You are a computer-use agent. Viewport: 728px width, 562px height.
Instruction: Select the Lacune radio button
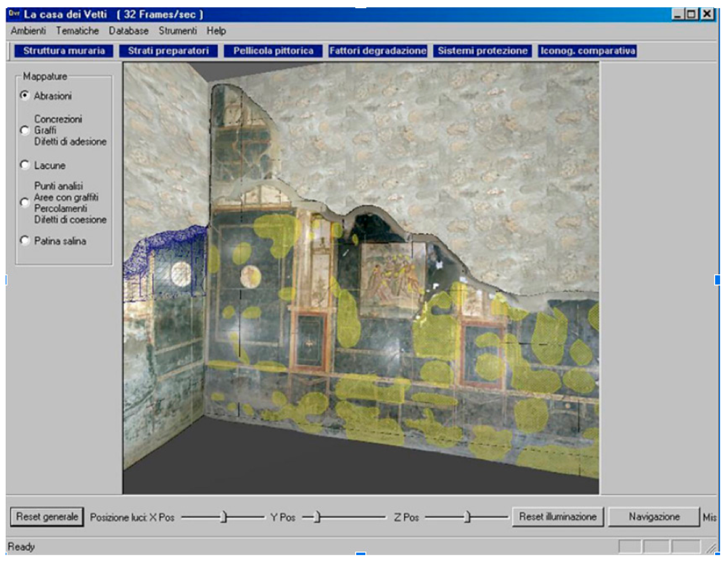click(25, 165)
